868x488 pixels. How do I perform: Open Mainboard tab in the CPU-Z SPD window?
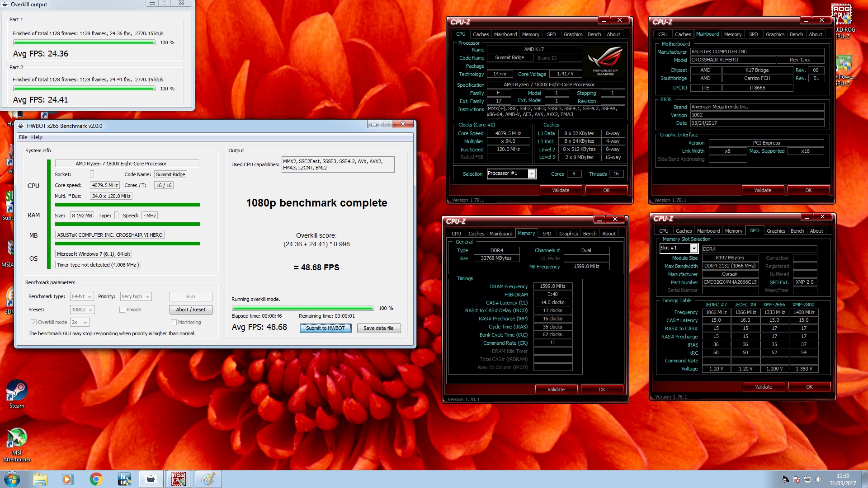[708, 231]
